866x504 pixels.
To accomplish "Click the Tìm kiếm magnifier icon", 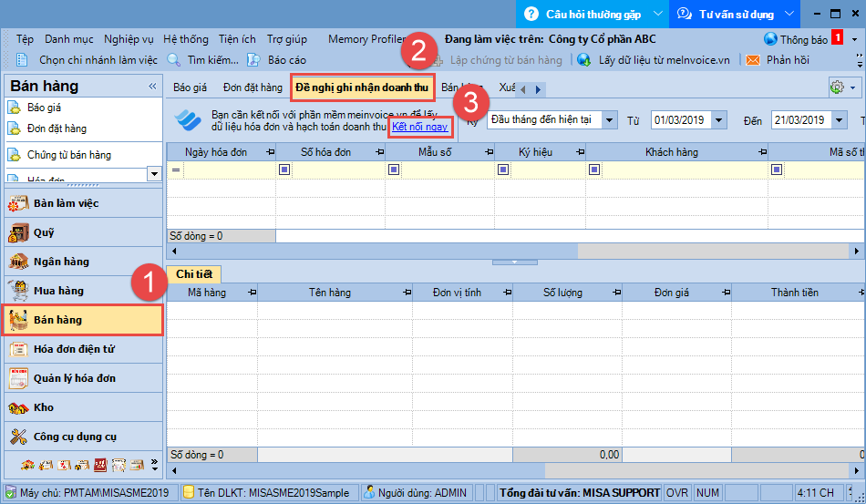I will coord(173,59).
